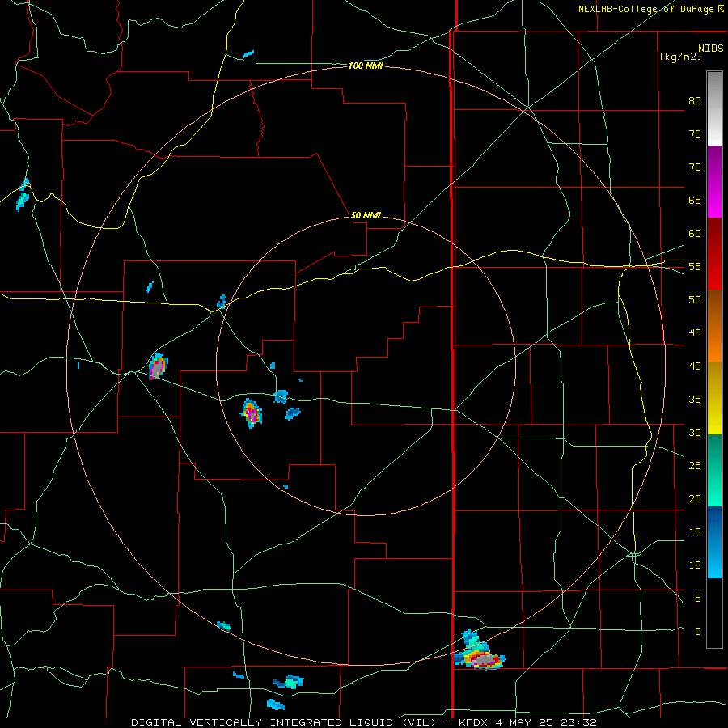
Task: Click the dark red segment of the color scale
Action: coord(714,253)
